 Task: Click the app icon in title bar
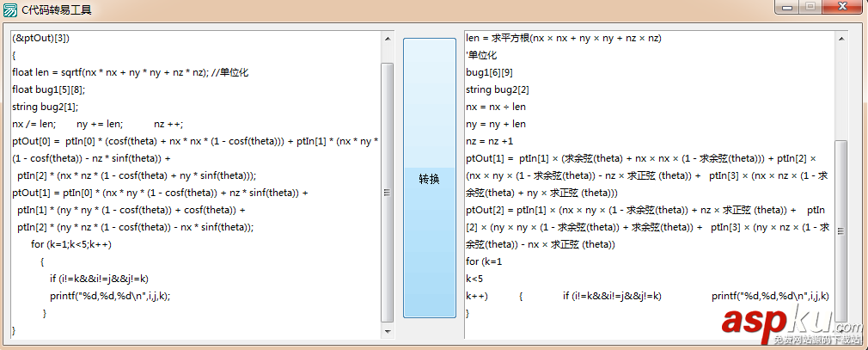pyautogui.click(x=10, y=10)
